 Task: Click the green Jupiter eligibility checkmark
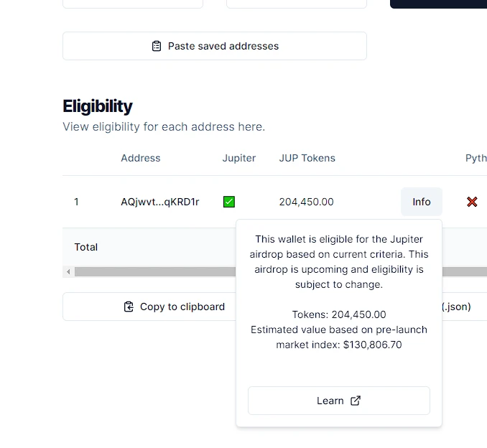(229, 202)
